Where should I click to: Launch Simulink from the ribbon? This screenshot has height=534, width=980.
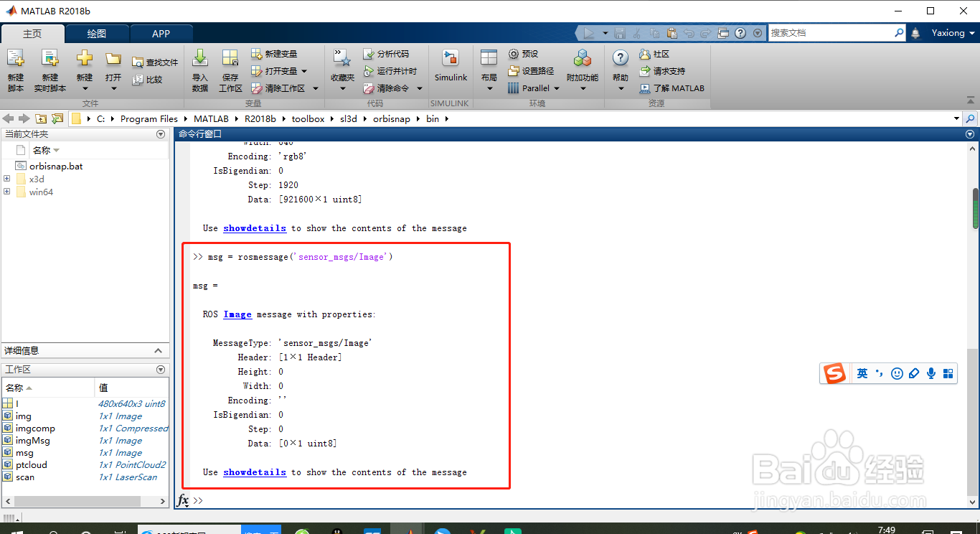(451, 66)
